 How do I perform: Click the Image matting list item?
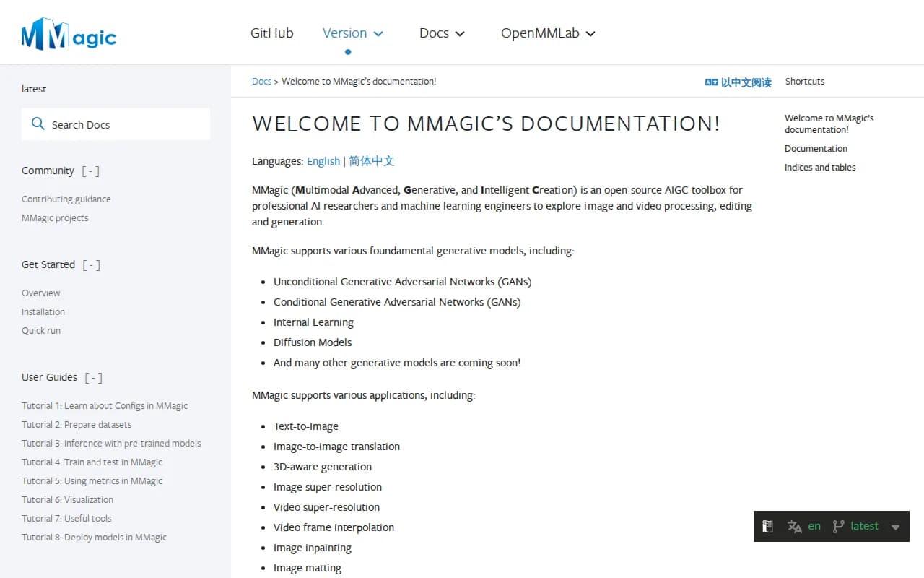tap(308, 568)
